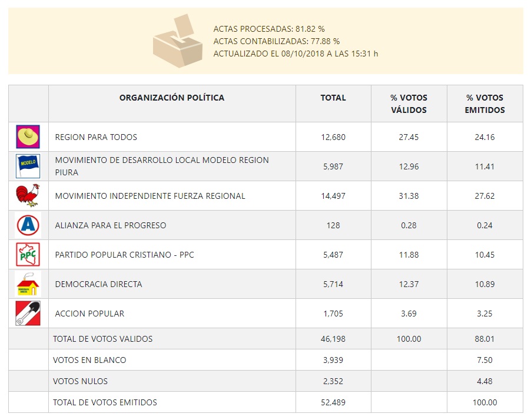
Task: Click the blue Modelo flag party logo
Action: [28, 166]
